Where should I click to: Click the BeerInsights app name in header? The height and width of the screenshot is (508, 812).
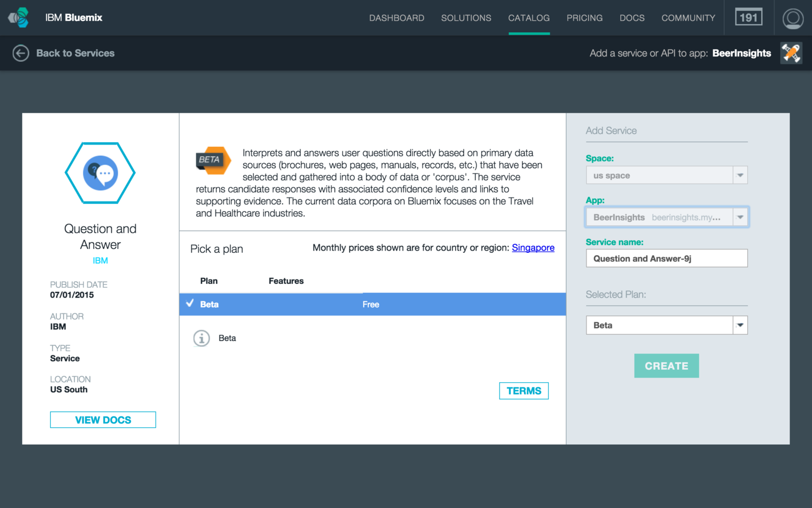click(x=742, y=53)
